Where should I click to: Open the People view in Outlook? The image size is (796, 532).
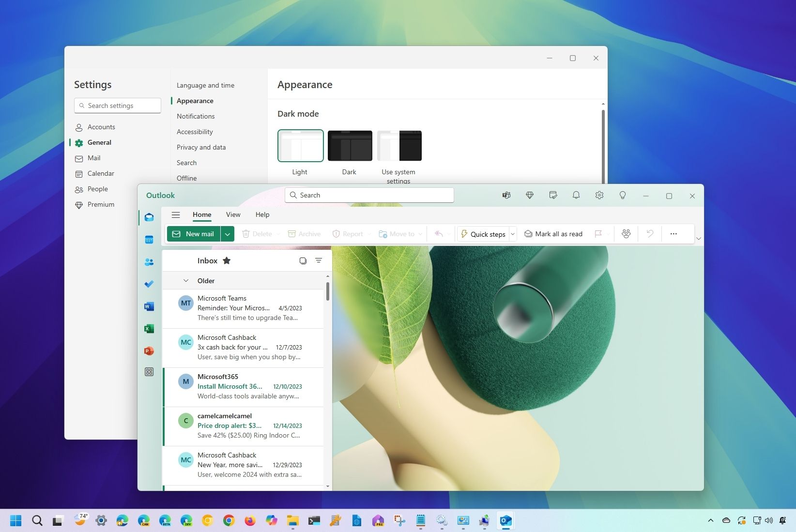(149, 261)
